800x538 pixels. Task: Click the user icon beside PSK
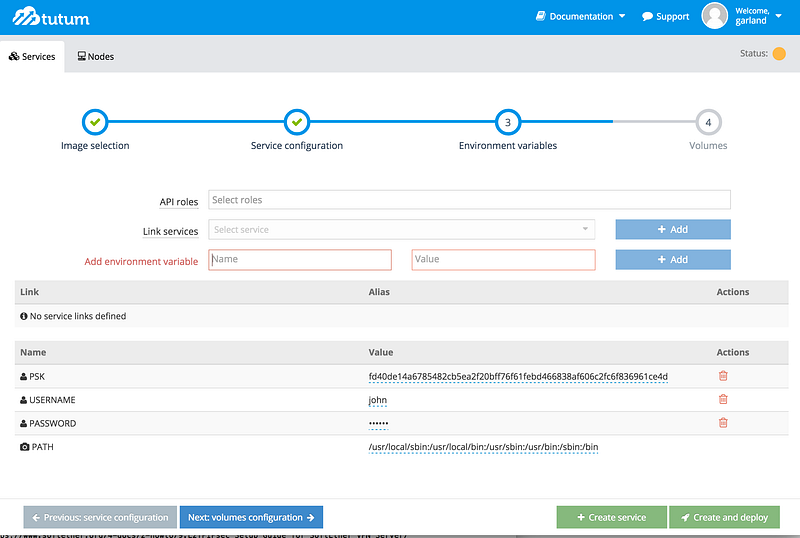(23, 377)
